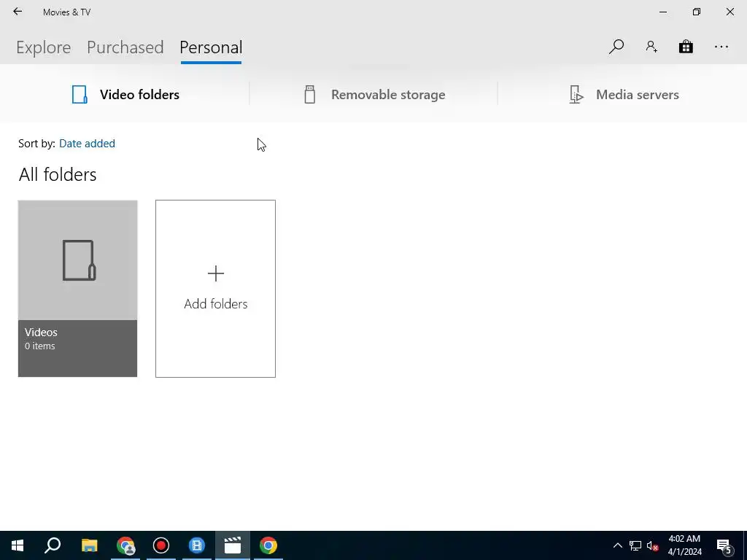Screen dimensions: 747x560
Task: Click the muted volume tray icon
Action: click(x=652, y=545)
